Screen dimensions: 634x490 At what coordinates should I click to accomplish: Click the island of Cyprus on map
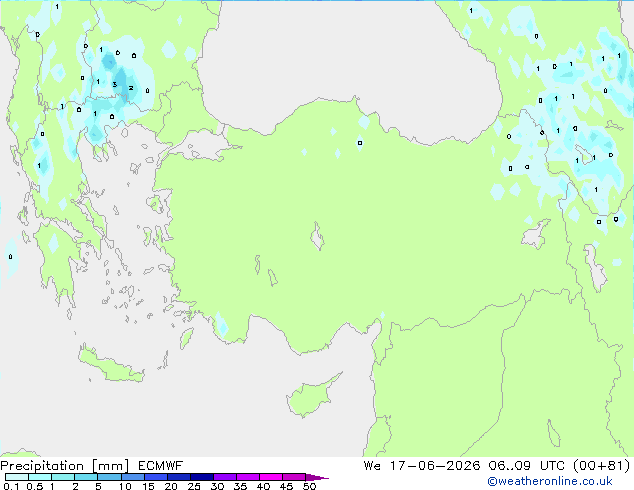point(312,396)
